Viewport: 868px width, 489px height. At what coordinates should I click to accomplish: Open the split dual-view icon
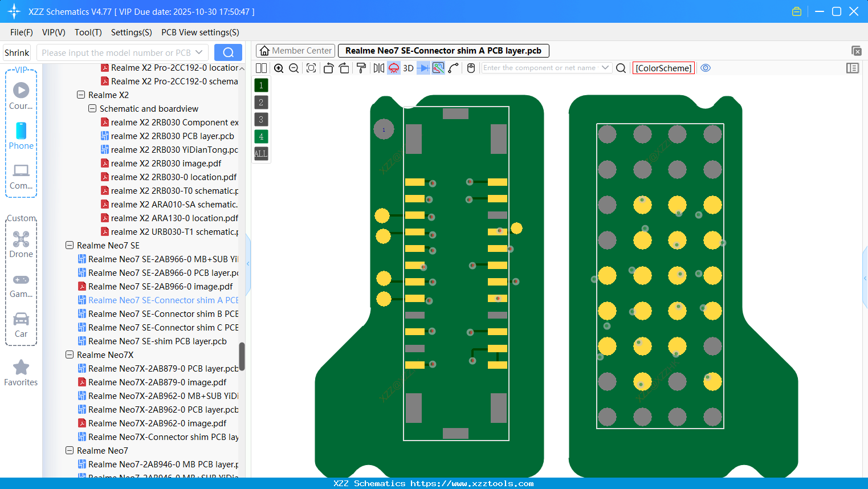click(262, 68)
